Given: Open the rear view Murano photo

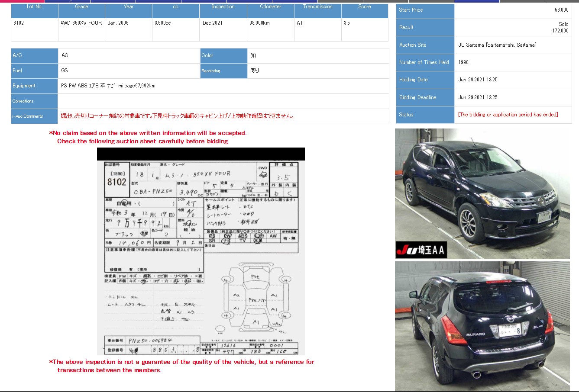Looking at the screenshot, I should [482, 326].
